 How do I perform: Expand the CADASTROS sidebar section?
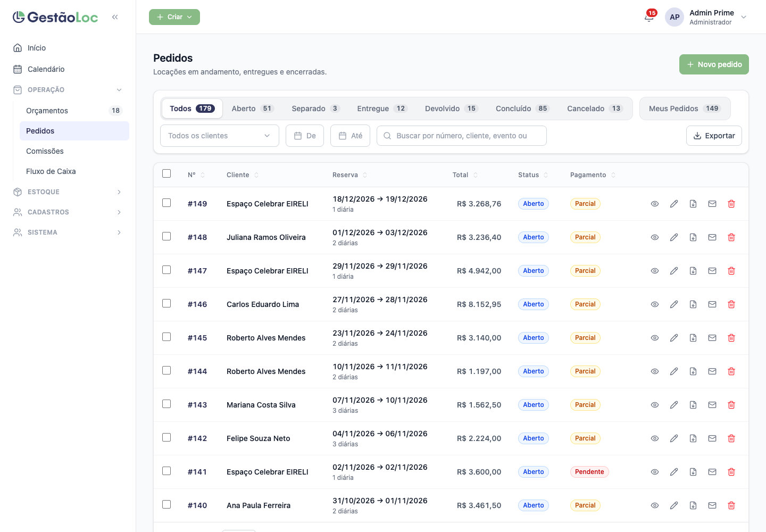[68, 212]
